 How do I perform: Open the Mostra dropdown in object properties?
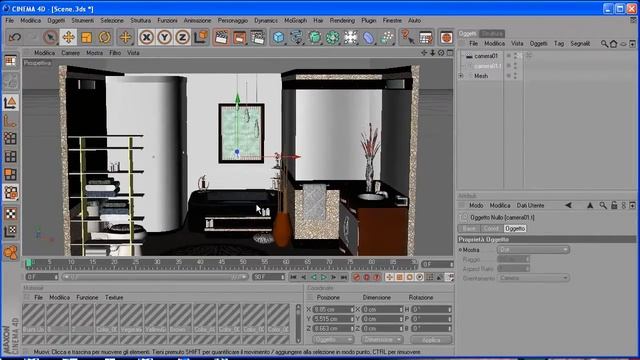533,249
